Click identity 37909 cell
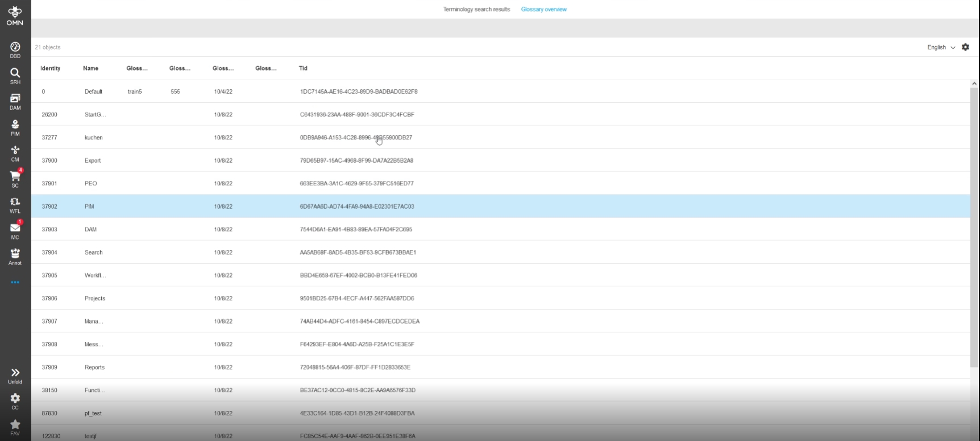The image size is (980, 441). click(49, 367)
